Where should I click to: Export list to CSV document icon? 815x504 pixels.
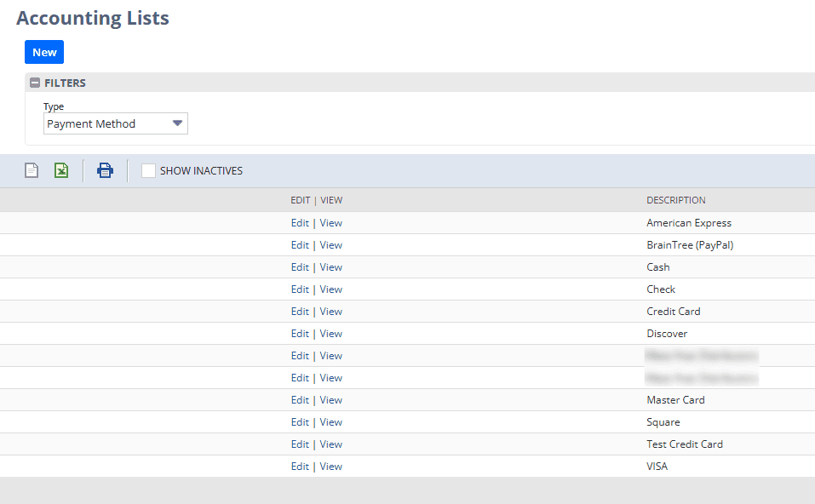32,170
